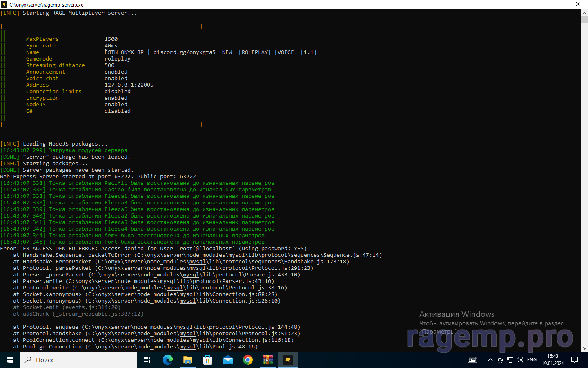588x368 pixels.
Task: Click the MaxPlayers value '1500'
Action: (111, 39)
